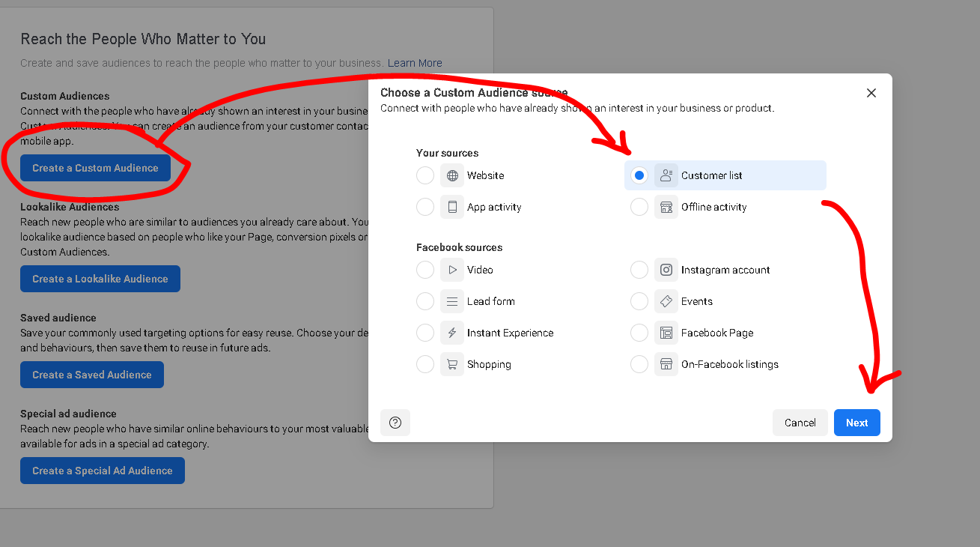The height and width of the screenshot is (547, 980).
Task: Select the App activity radio button
Action: coord(425,207)
